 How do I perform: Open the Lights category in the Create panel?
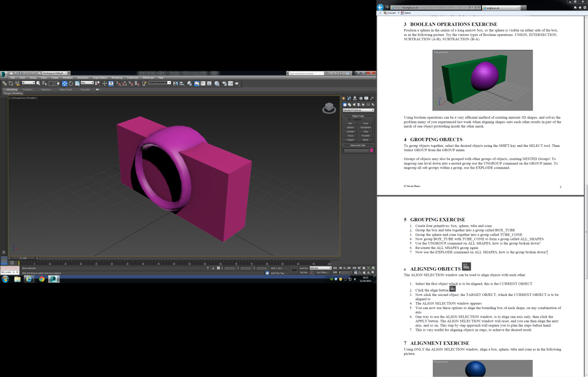(x=354, y=104)
